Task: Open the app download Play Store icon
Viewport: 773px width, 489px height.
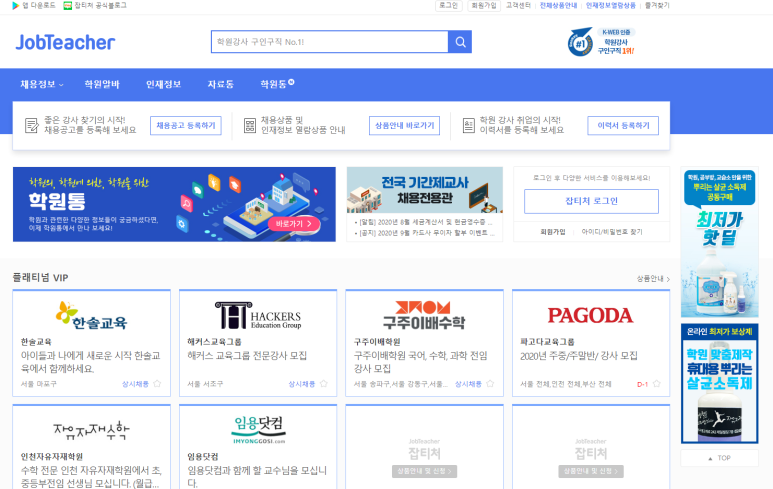Action: pyautogui.click(x=16, y=5)
